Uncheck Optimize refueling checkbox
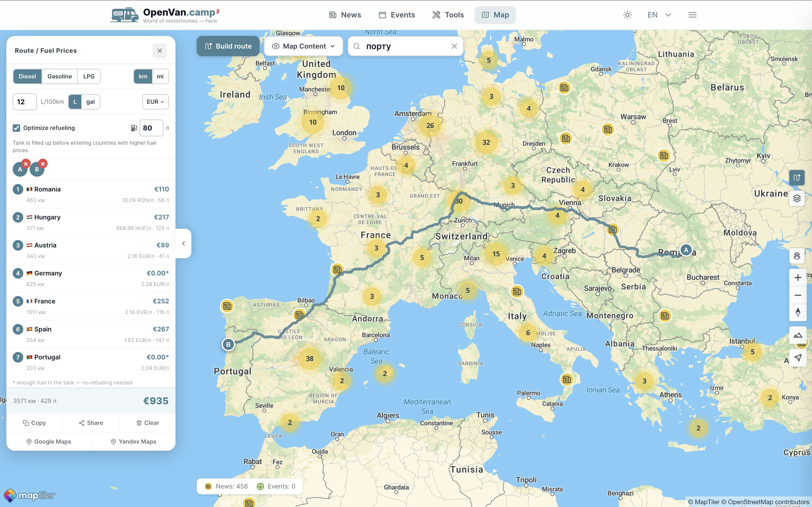The image size is (812, 507). pyautogui.click(x=16, y=128)
